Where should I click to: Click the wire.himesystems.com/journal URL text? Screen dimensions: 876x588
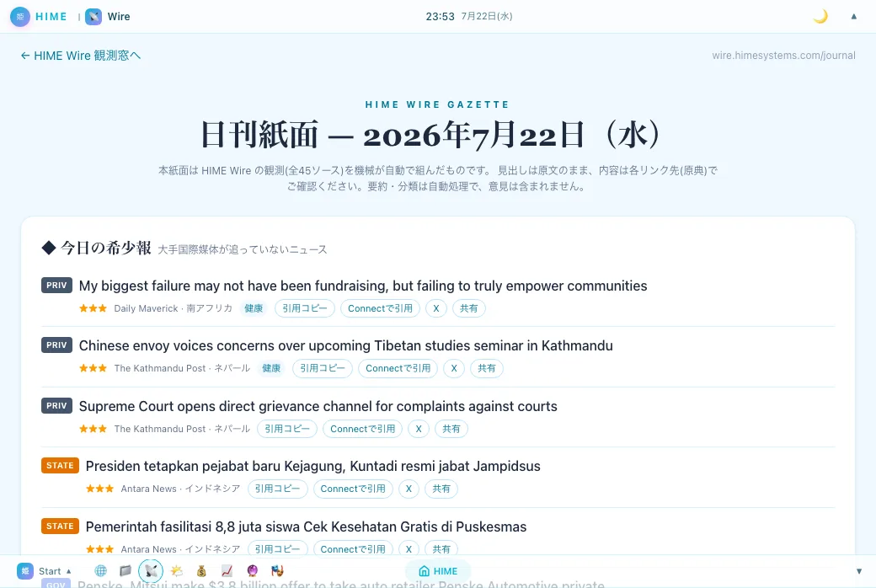(783, 56)
